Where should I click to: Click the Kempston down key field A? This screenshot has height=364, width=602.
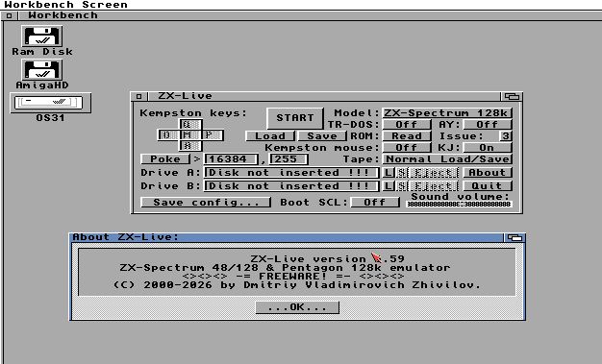190,146
